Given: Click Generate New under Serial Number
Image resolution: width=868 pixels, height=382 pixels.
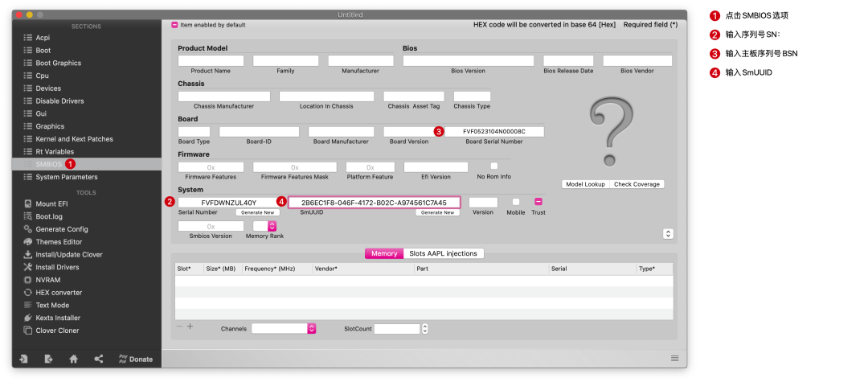Looking at the screenshot, I should (x=258, y=212).
